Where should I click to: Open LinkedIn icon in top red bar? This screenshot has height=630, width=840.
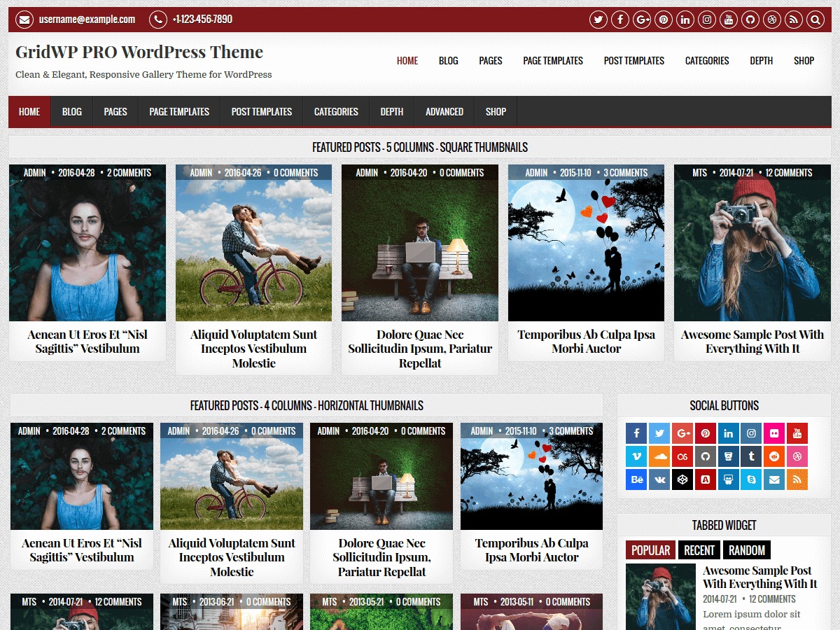pos(685,20)
